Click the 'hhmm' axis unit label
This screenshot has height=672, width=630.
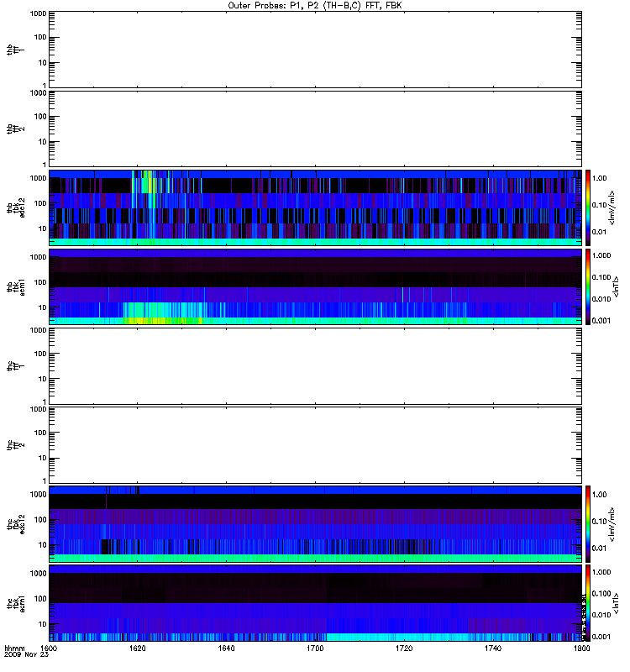click(14, 648)
